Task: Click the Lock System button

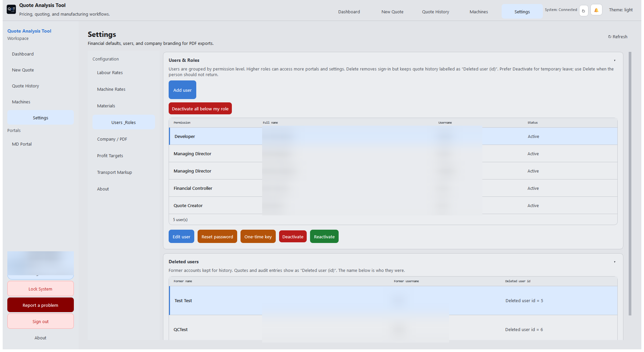Action: [x=40, y=289]
